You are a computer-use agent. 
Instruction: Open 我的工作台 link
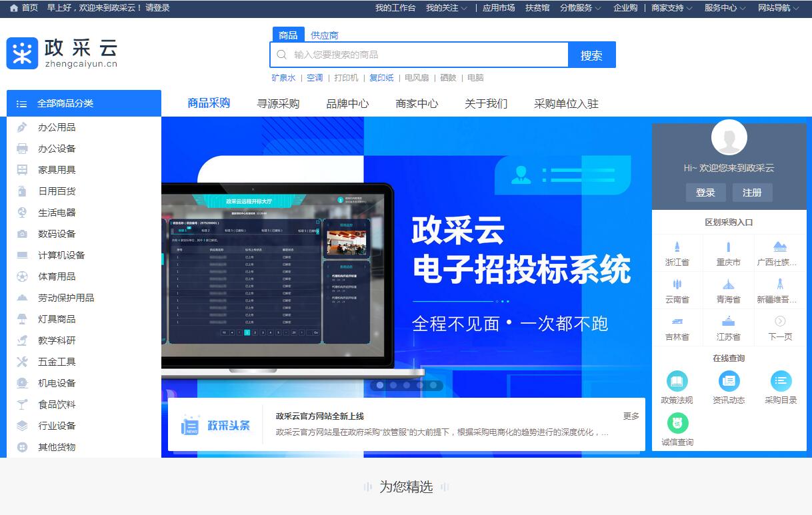[395, 8]
